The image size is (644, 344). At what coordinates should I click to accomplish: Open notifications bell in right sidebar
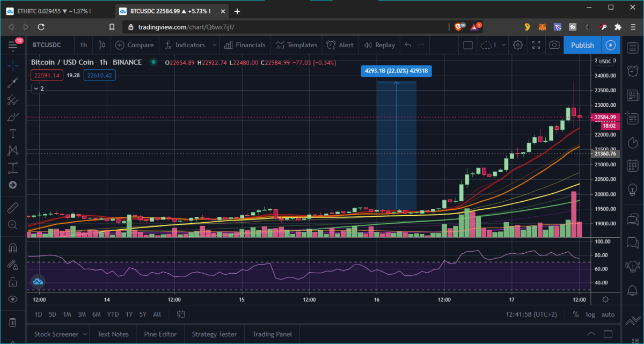633,290
